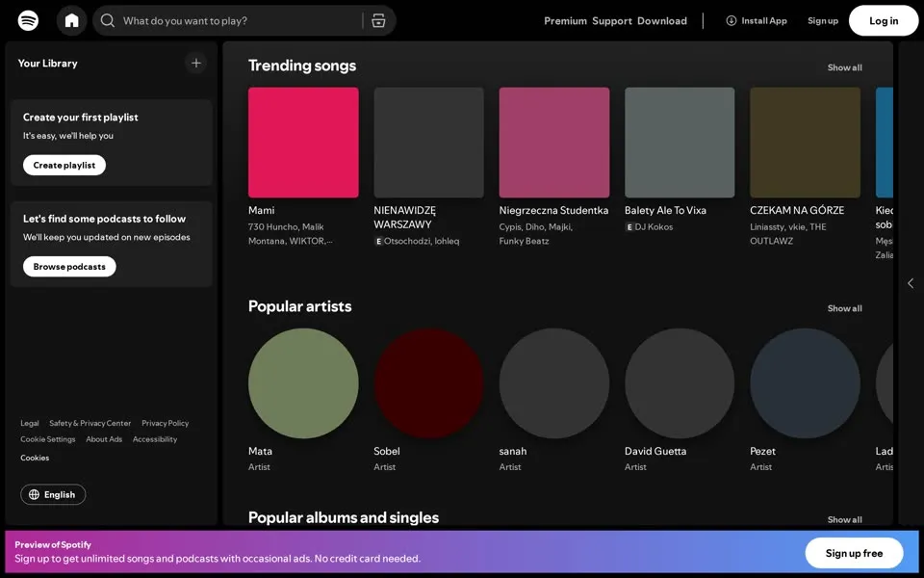924x578 pixels.
Task: Open sanah artist picture
Action: (554, 383)
